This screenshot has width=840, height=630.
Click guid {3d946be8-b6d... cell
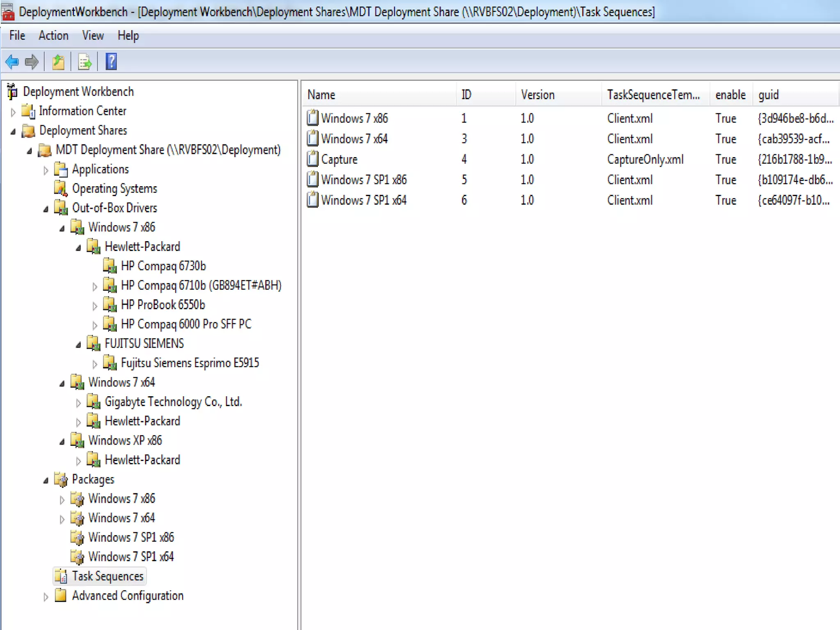[x=796, y=118]
